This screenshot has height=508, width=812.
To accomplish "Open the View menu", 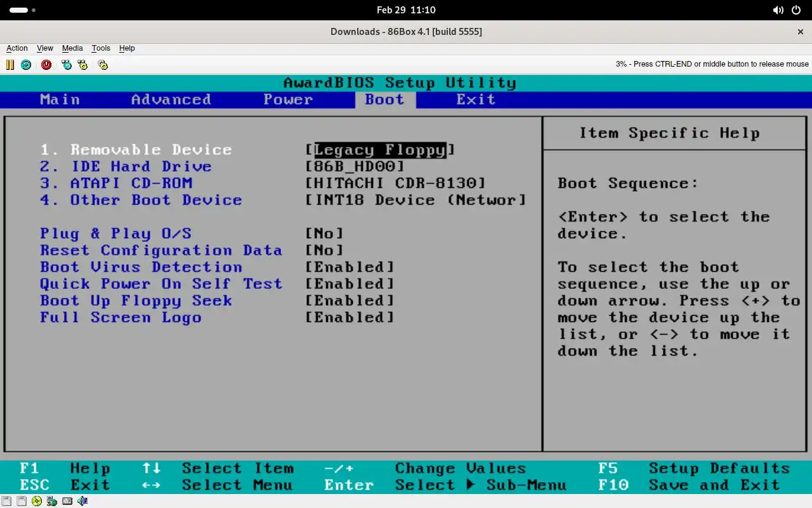I will click(x=45, y=48).
